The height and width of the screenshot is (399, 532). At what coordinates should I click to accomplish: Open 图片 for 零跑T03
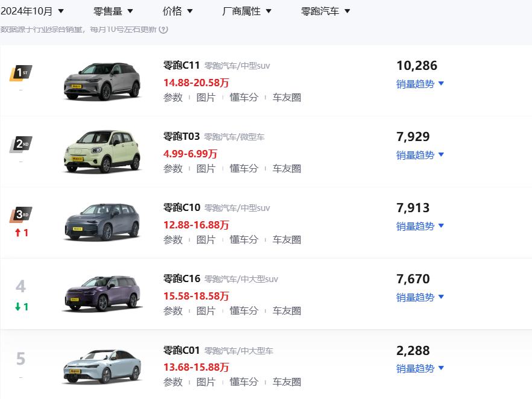coord(206,168)
